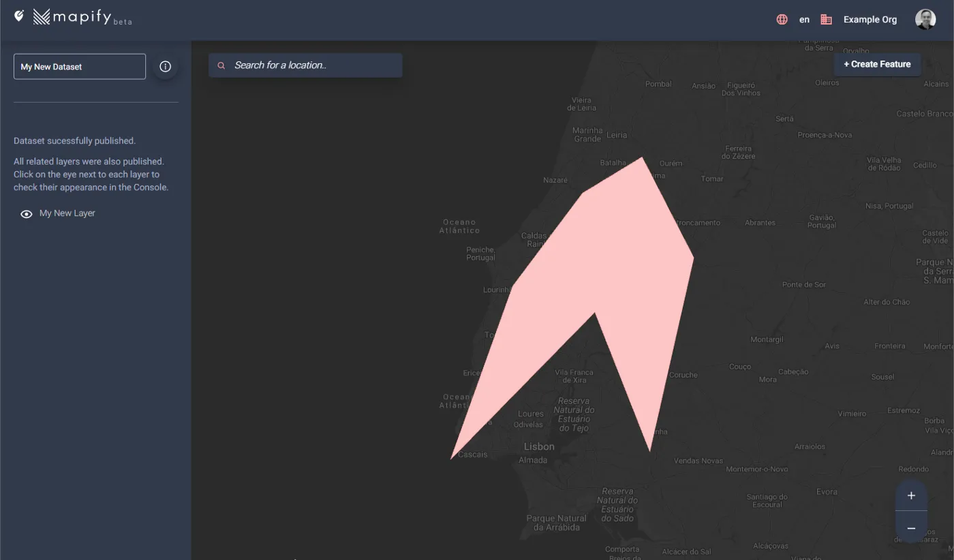Click the Montargil label on the map

tap(767, 340)
